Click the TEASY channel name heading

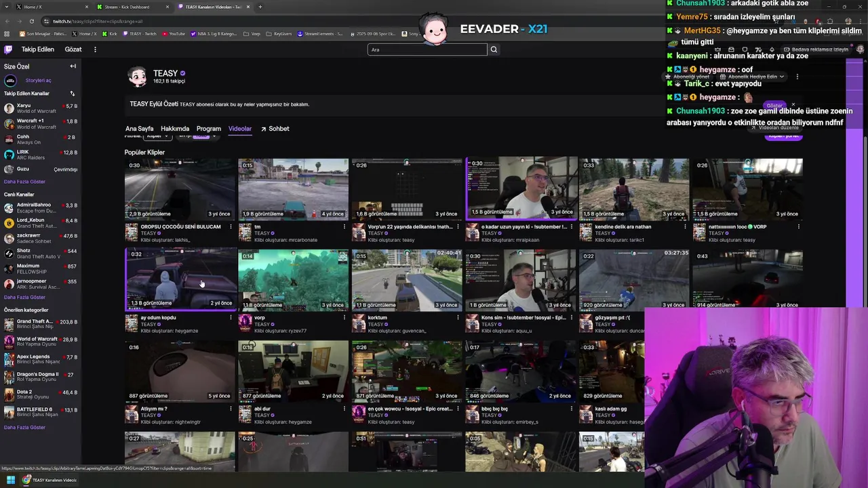coord(165,73)
